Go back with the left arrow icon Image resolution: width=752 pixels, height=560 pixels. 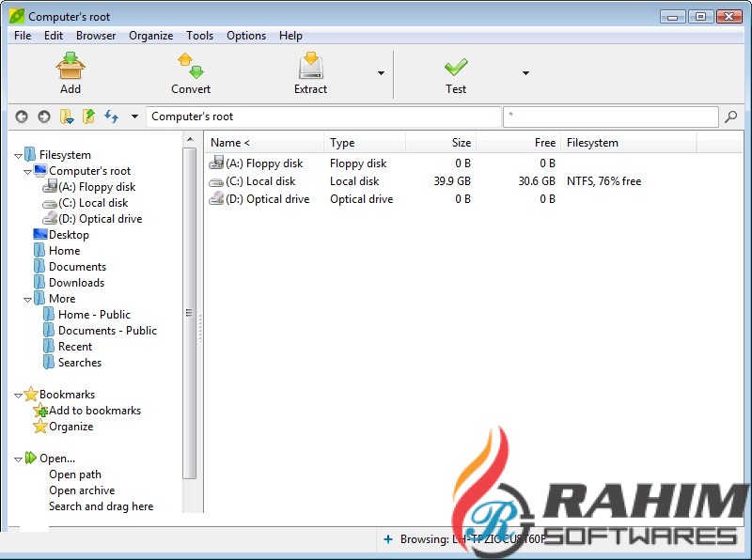point(22,117)
